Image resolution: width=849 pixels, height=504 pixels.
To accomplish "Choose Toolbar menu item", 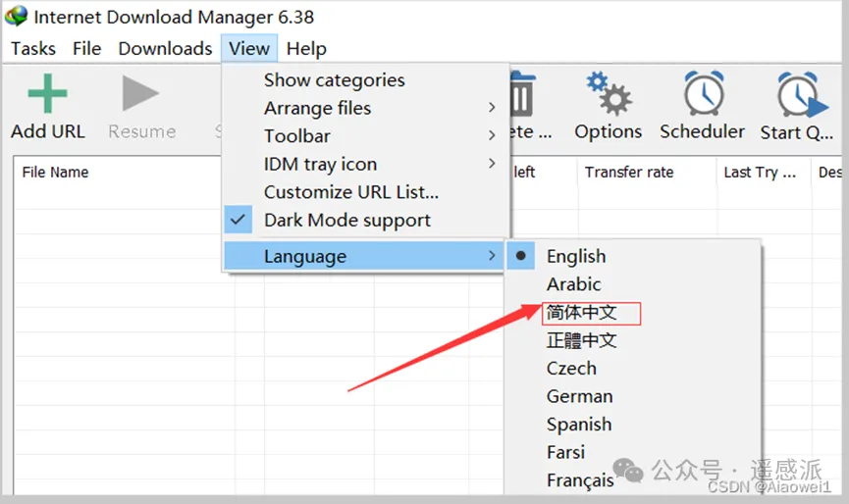I will pos(366,135).
